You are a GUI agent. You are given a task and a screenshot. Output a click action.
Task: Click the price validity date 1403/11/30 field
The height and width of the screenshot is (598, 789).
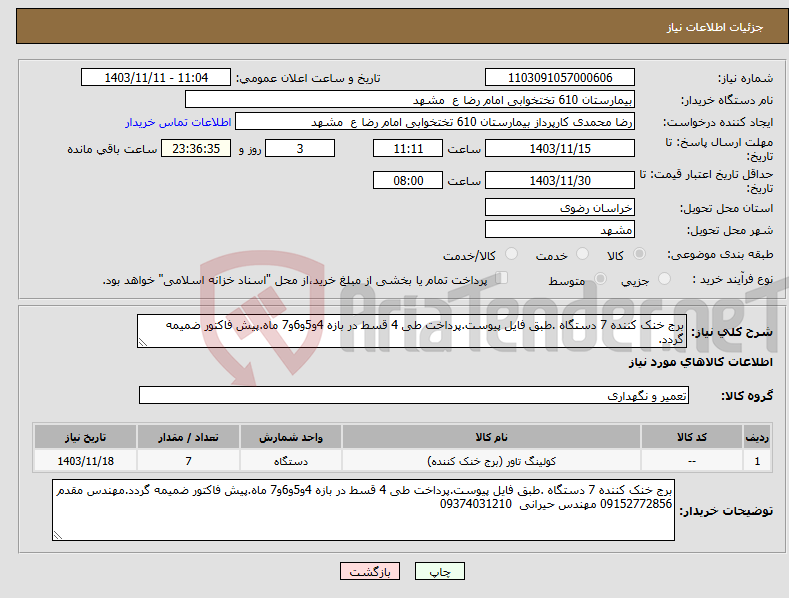(560, 180)
